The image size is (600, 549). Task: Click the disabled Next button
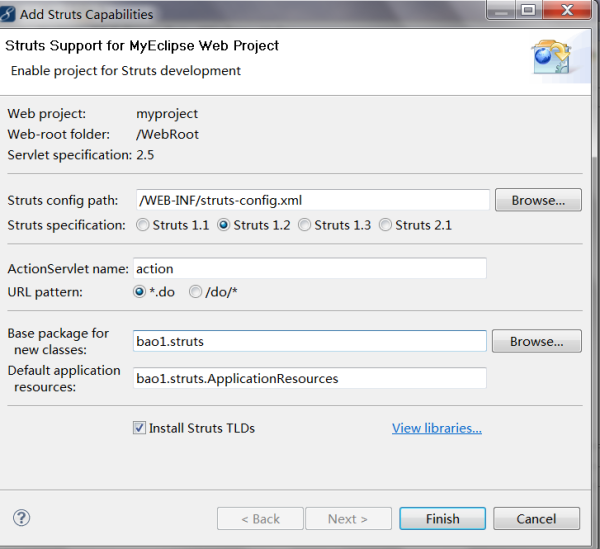point(348,519)
